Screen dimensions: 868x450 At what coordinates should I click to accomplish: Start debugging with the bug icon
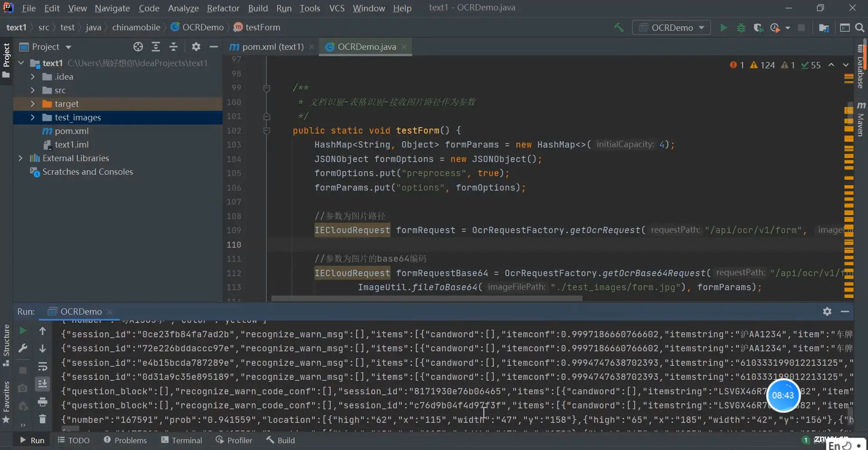[741, 28]
